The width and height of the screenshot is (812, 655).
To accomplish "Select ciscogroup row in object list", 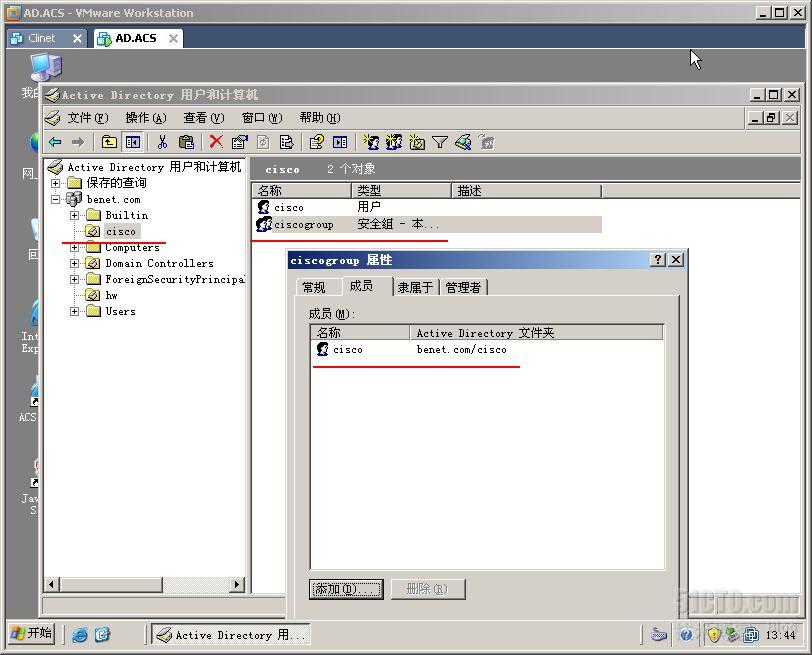I will click(x=428, y=224).
